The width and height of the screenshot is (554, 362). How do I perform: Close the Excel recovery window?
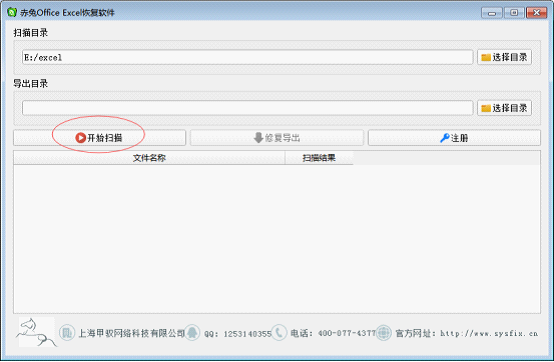point(537,13)
